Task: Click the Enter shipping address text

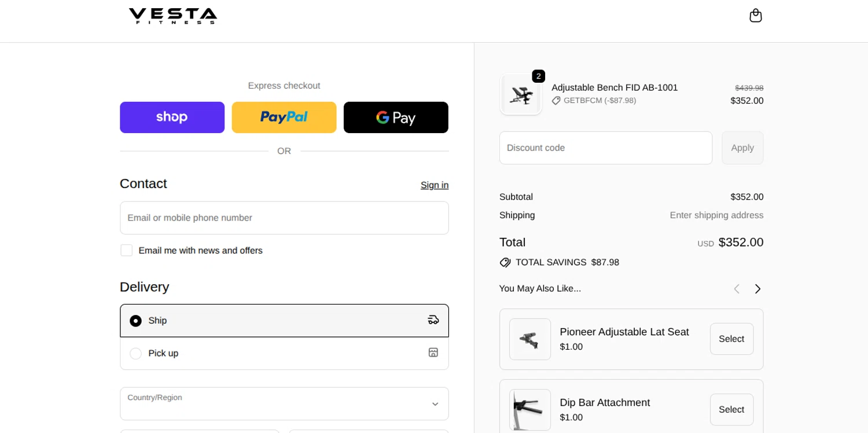Action: [716, 215]
